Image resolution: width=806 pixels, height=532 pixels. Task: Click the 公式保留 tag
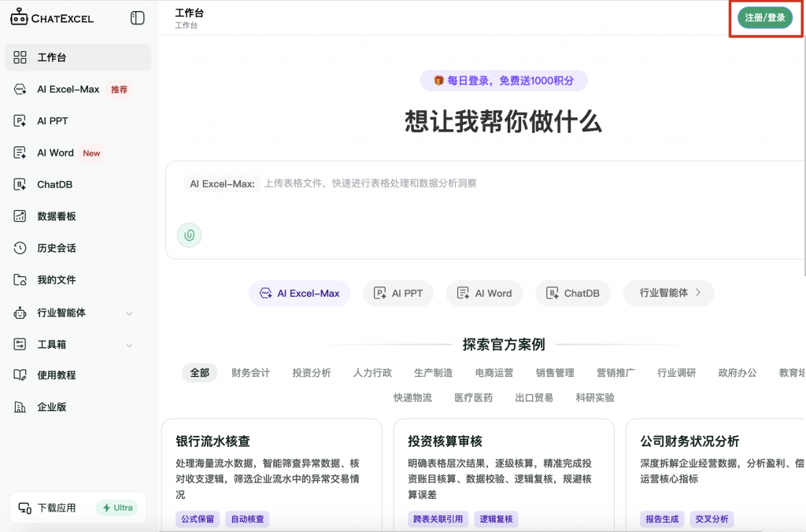[198, 519]
